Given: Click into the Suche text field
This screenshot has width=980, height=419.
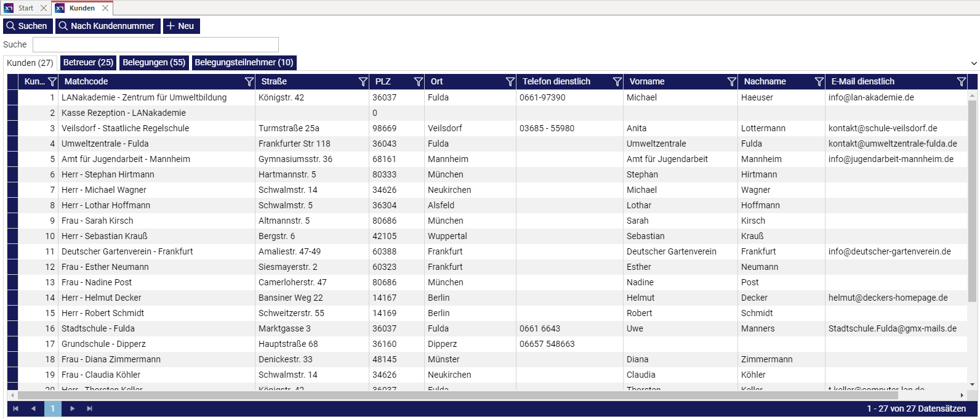Looking at the screenshot, I should [155, 44].
